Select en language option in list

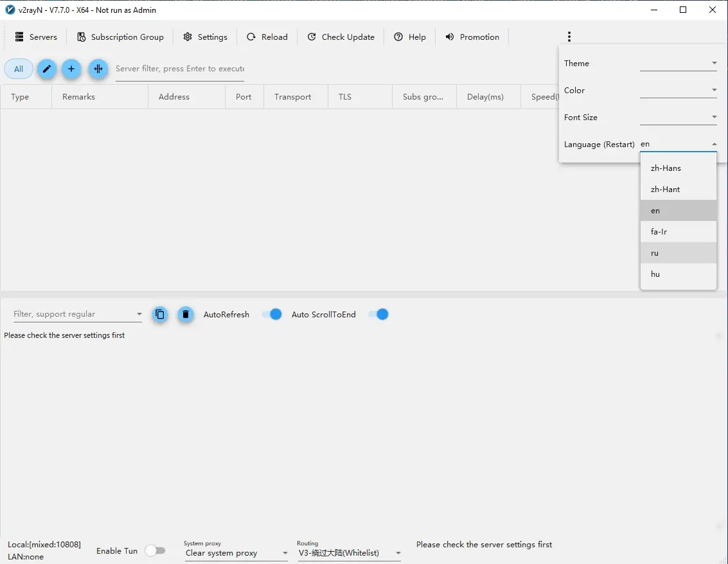point(679,211)
